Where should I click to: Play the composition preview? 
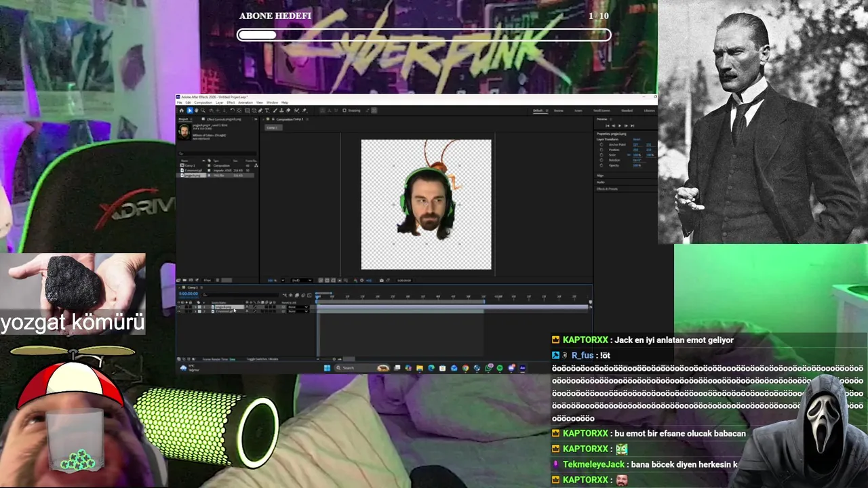point(620,126)
